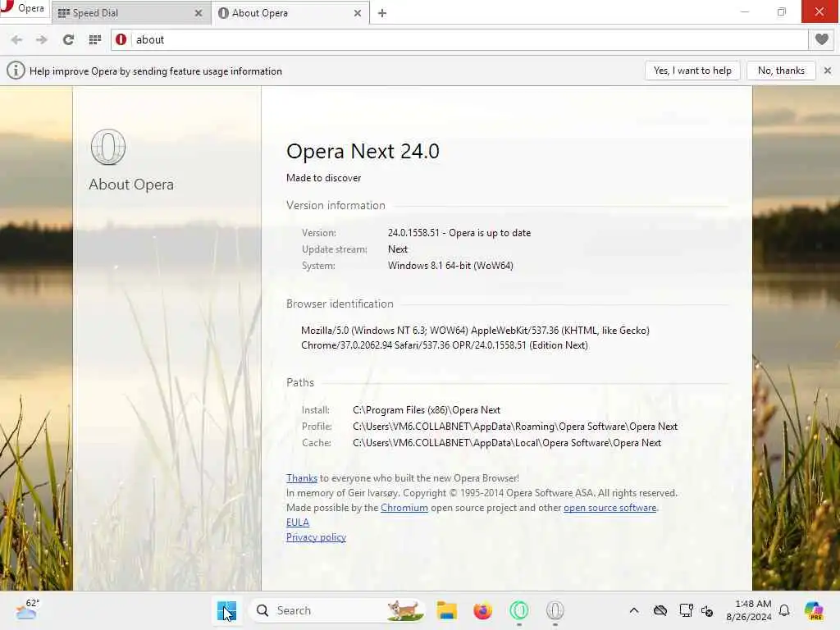Dismiss the usage information notification bar
Viewport: 840px width, 630px height.
[x=827, y=71]
